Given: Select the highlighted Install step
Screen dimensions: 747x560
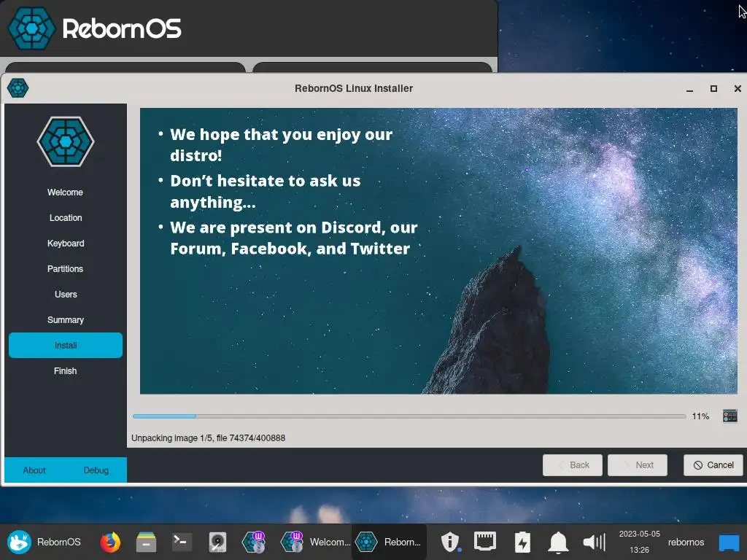Looking at the screenshot, I should tap(66, 345).
